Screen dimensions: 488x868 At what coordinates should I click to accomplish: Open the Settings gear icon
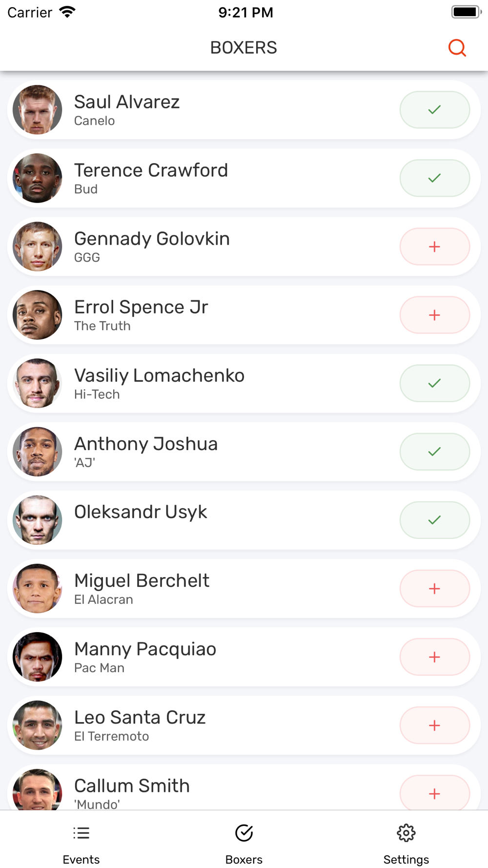pos(406,833)
